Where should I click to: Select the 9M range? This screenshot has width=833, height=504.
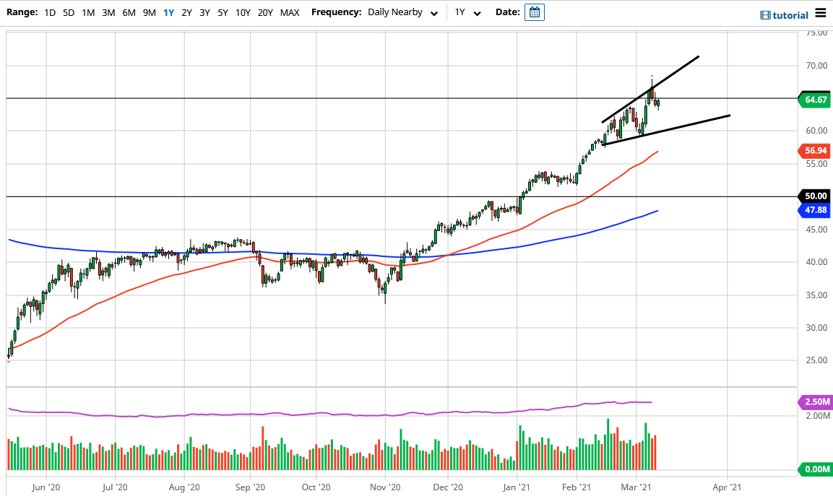(x=148, y=12)
